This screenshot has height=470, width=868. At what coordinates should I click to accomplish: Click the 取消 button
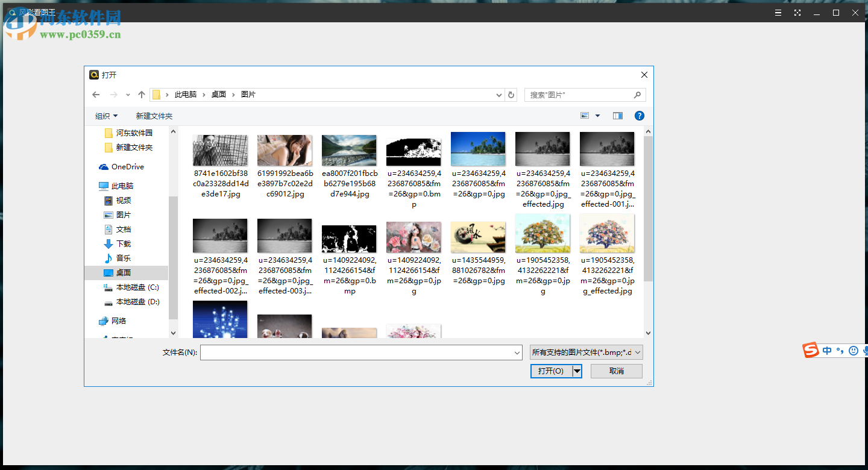click(616, 371)
